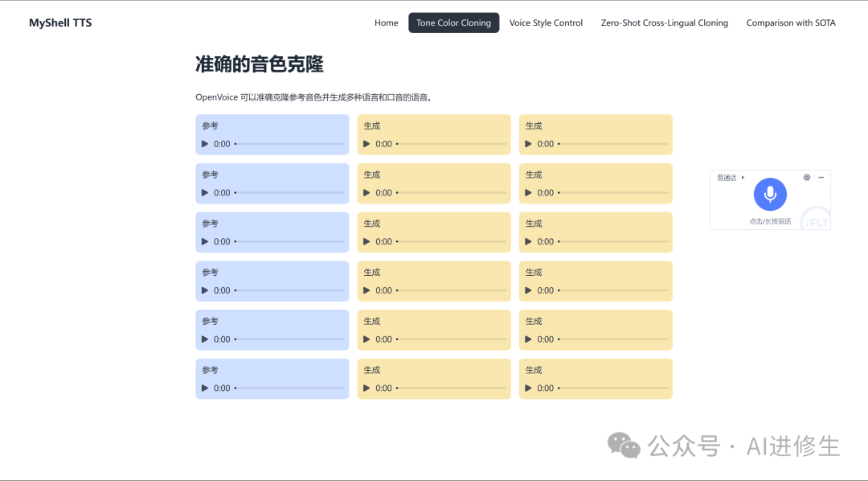
Task: Play the first row's rightmost 生成 audio
Action: [x=528, y=144]
